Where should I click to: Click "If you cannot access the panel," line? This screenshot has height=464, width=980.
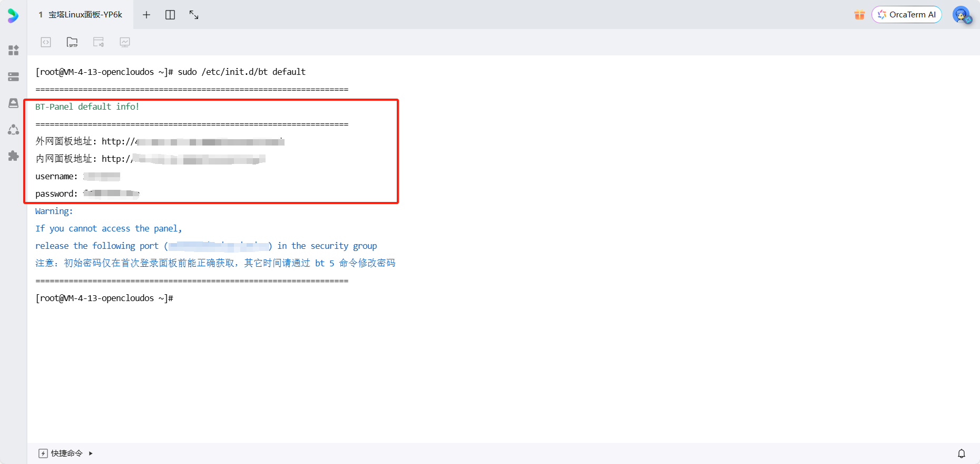[x=109, y=228]
